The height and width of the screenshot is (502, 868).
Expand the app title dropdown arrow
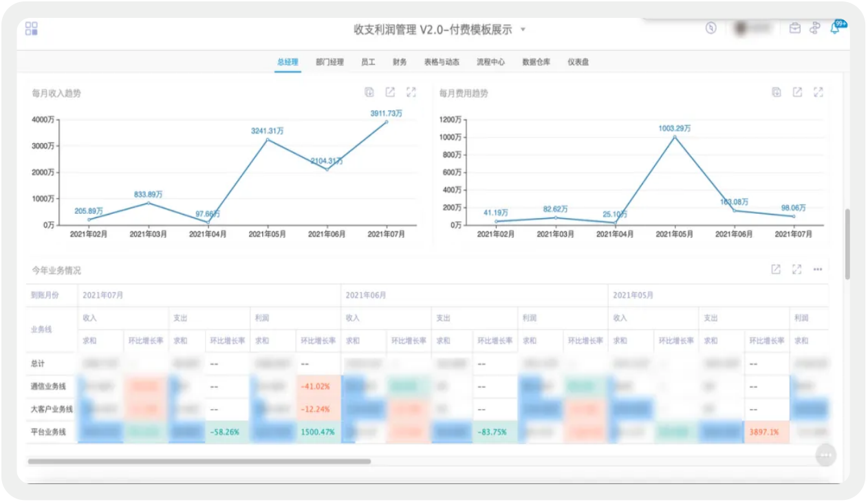523,30
